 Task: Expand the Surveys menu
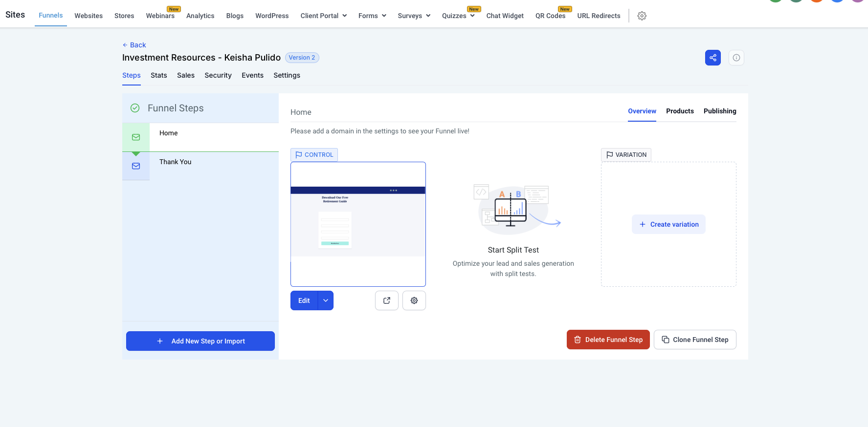(x=414, y=16)
